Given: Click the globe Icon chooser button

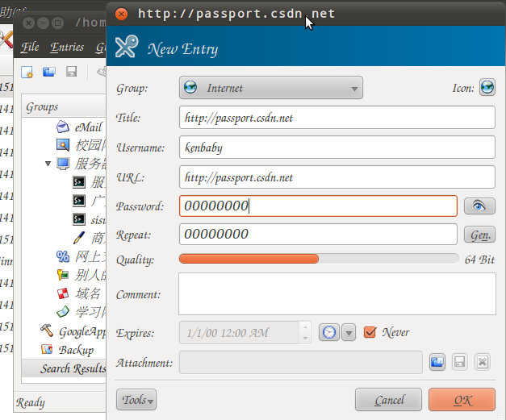Looking at the screenshot, I should (x=487, y=87).
